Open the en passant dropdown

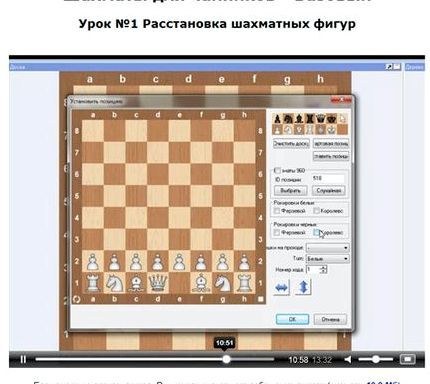(327, 248)
